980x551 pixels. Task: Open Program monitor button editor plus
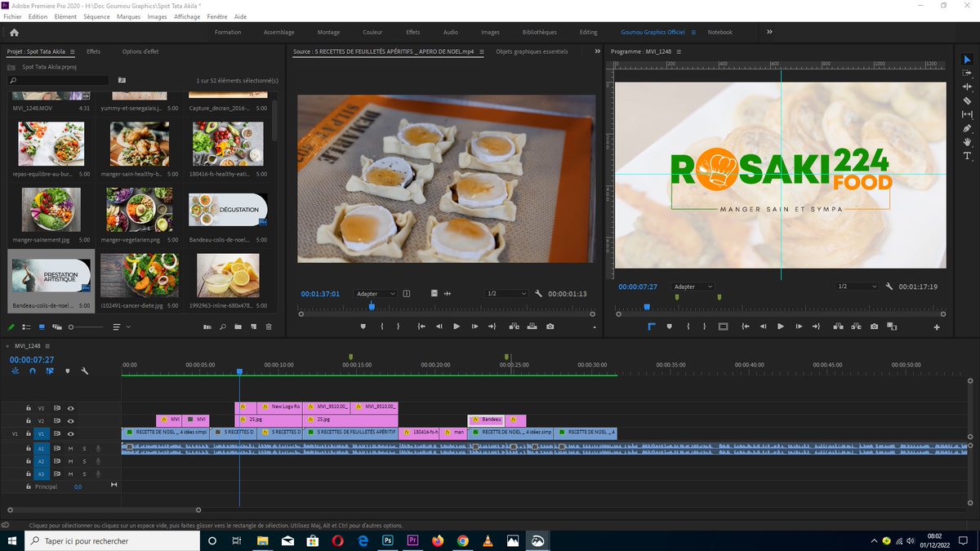tap(937, 327)
